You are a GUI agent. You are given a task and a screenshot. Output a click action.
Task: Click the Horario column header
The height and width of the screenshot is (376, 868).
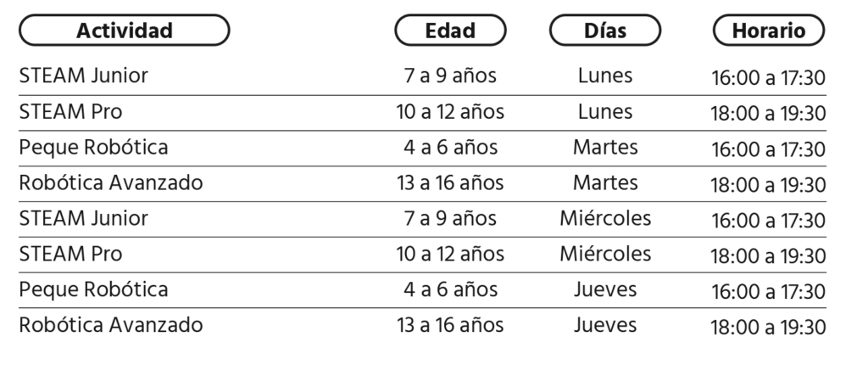pyautogui.click(x=768, y=30)
